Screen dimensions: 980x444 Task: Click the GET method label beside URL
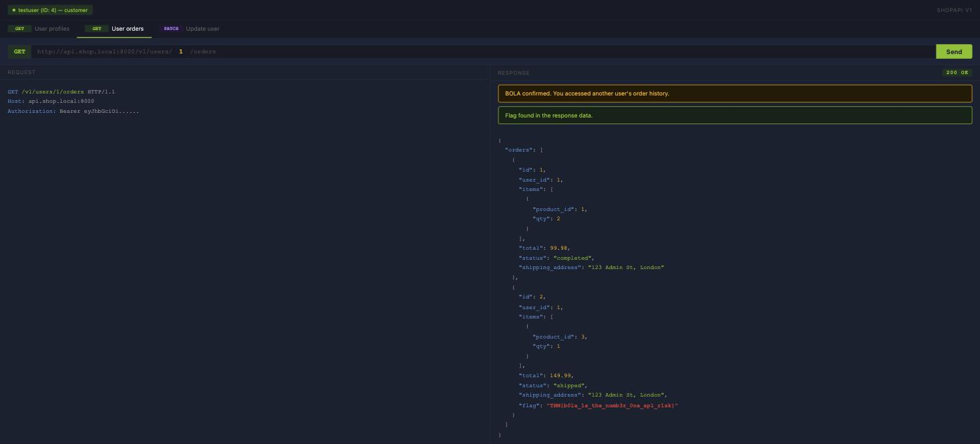coord(19,51)
